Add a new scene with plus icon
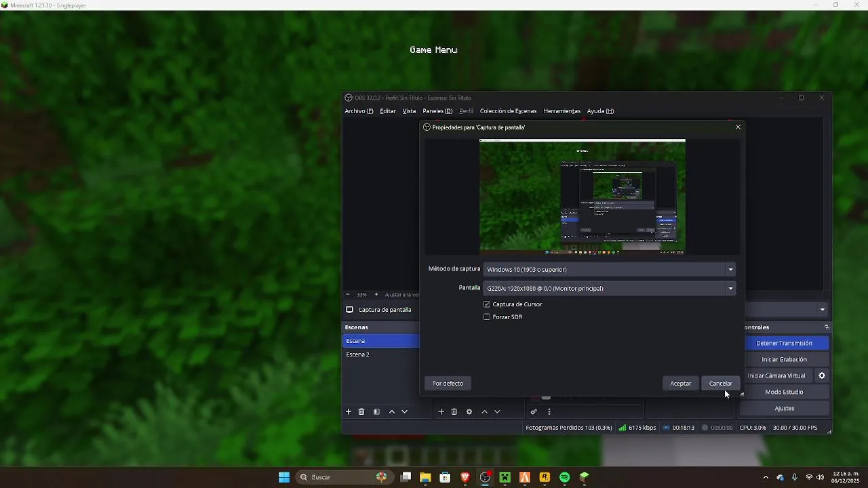Image resolution: width=868 pixels, height=488 pixels. [349, 411]
